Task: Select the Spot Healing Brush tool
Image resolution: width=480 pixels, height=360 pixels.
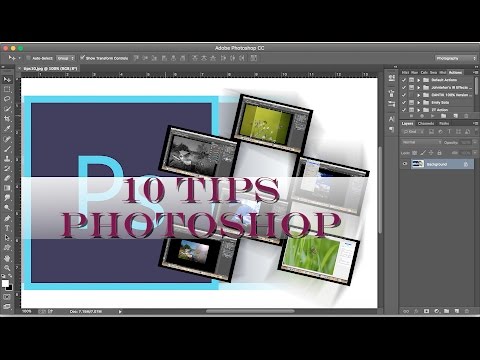Action: 7,139
